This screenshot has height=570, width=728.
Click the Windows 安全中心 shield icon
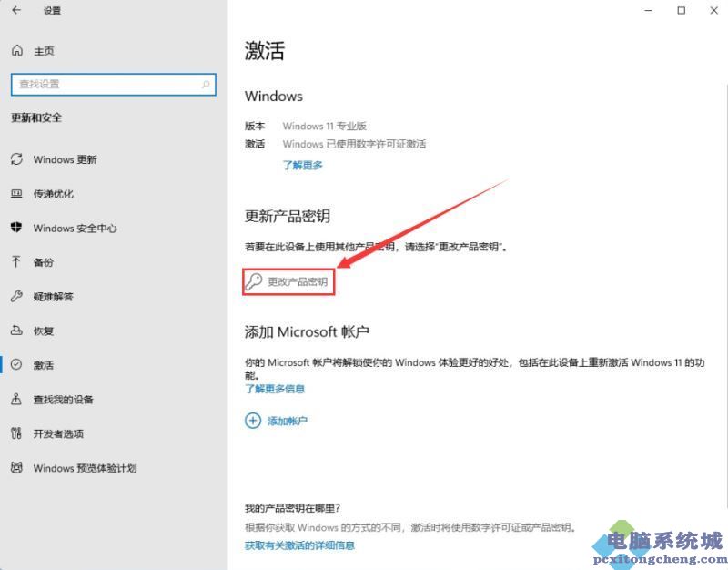16,228
